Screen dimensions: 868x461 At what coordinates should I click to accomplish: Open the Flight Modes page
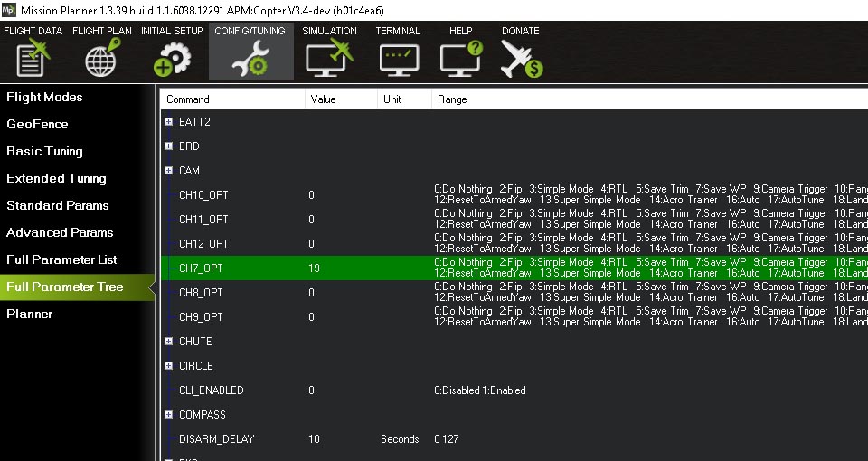point(44,97)
